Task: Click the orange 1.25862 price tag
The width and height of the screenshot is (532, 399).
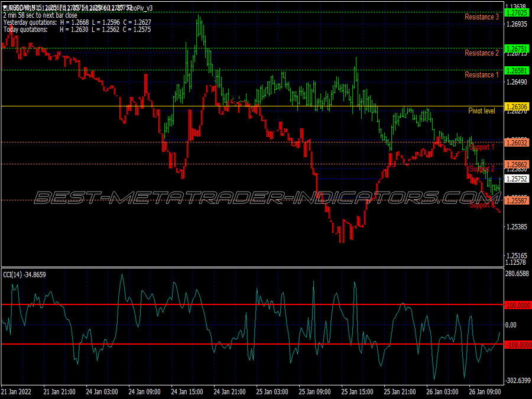Action: tap(517, 165)
